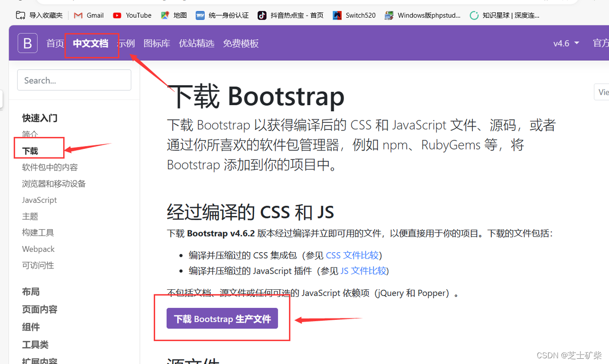Open the 抖音热点点击 bookmark
The height and width of the screenshot is (364, 609).
(290, 15)
